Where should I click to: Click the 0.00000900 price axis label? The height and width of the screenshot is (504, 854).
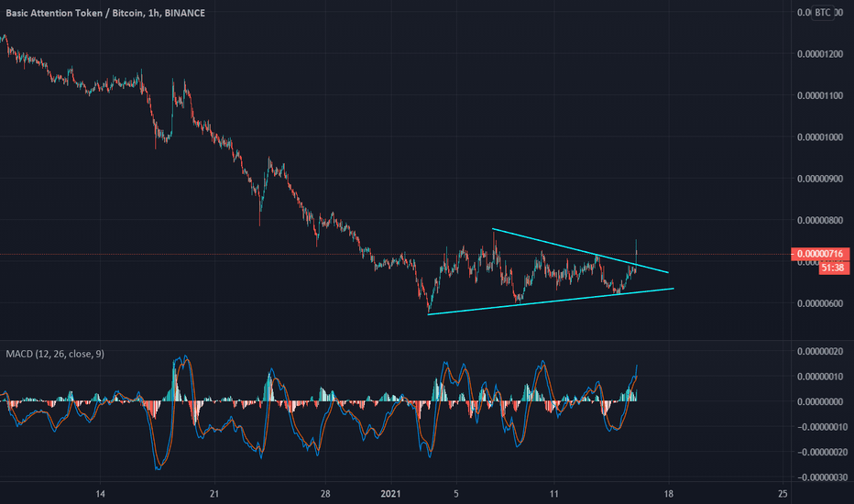coord(820,179)
